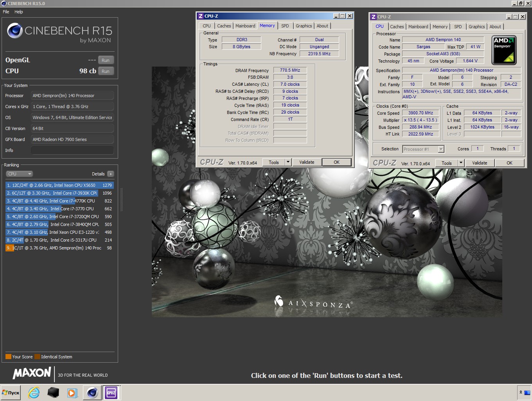Click Validate in right CPU-Z window
This screenshot has height=401, width=532.
480,163
